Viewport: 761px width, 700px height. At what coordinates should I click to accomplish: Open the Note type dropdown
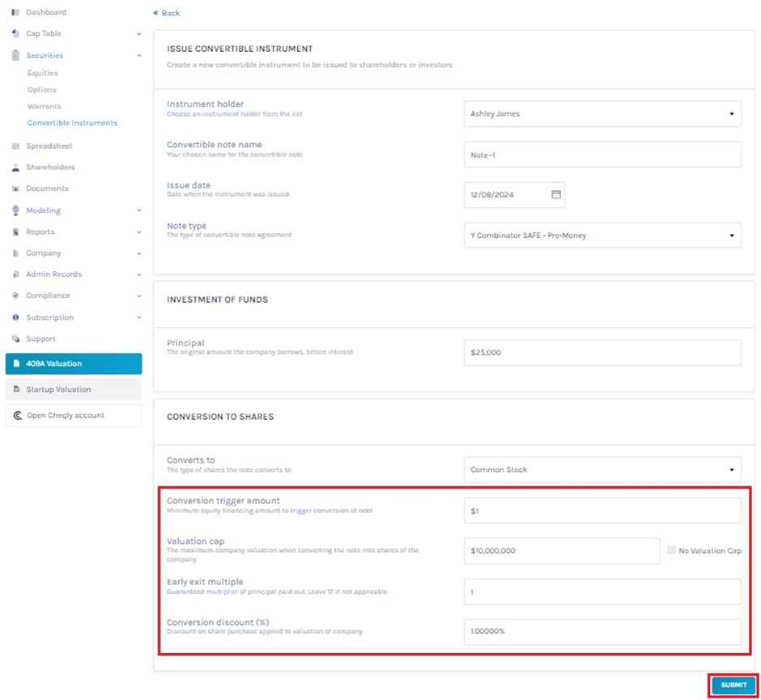pos(602,235)
